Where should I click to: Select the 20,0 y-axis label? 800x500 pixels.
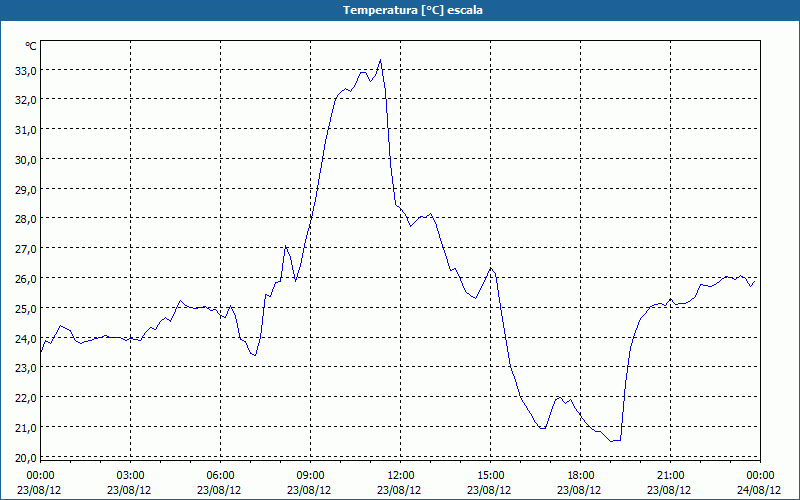point(26,458)
